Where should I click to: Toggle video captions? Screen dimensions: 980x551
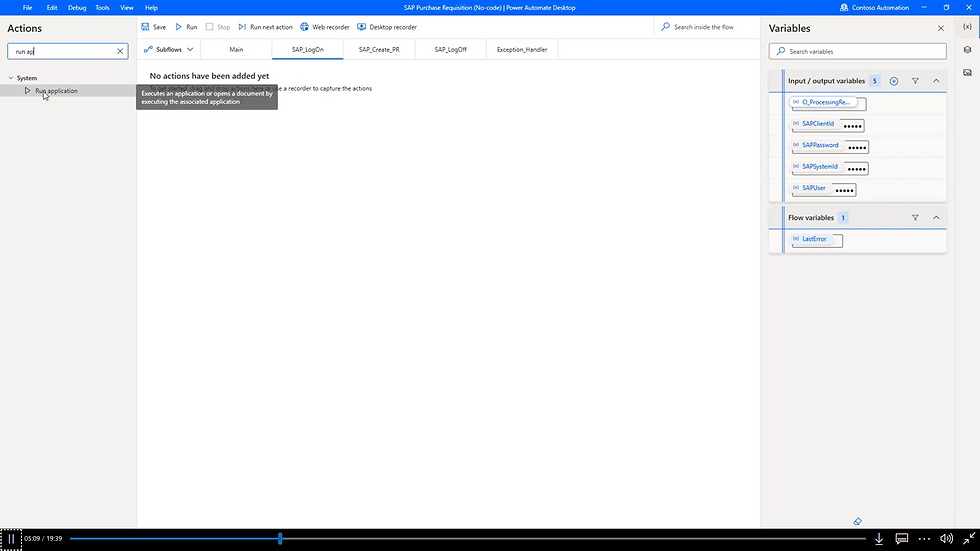click(901, 539)
